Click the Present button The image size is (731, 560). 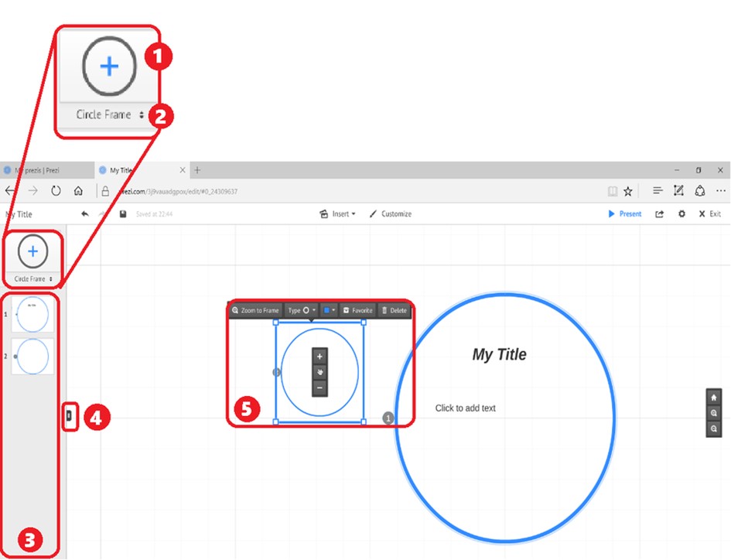click(x=625, y=214)
